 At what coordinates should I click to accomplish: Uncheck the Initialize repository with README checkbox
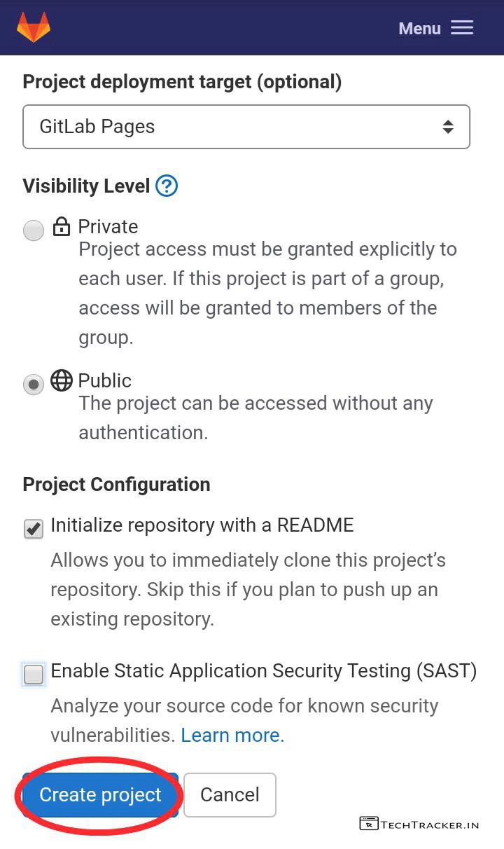[34, 529]
